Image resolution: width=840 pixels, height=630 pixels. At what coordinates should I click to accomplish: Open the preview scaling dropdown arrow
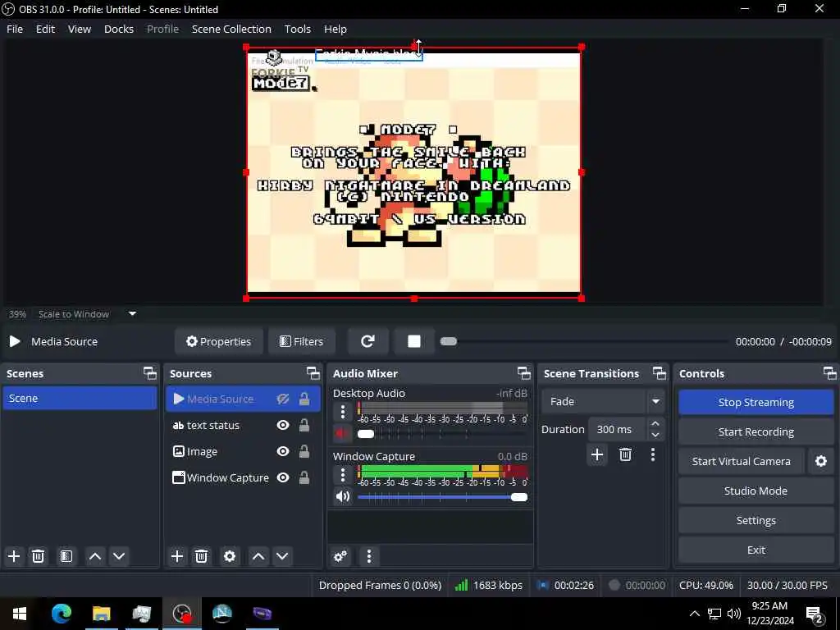point(132,314)
